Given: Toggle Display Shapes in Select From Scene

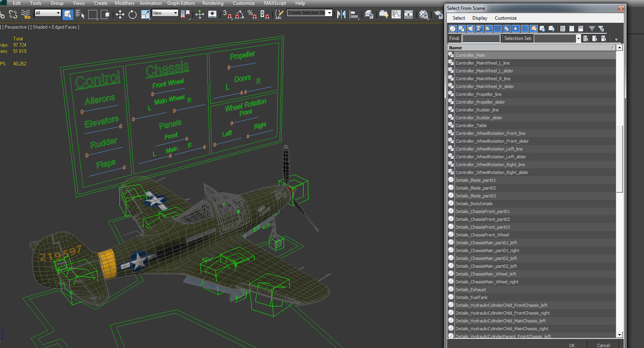Looking at the screenshot, I should [462, 29].
